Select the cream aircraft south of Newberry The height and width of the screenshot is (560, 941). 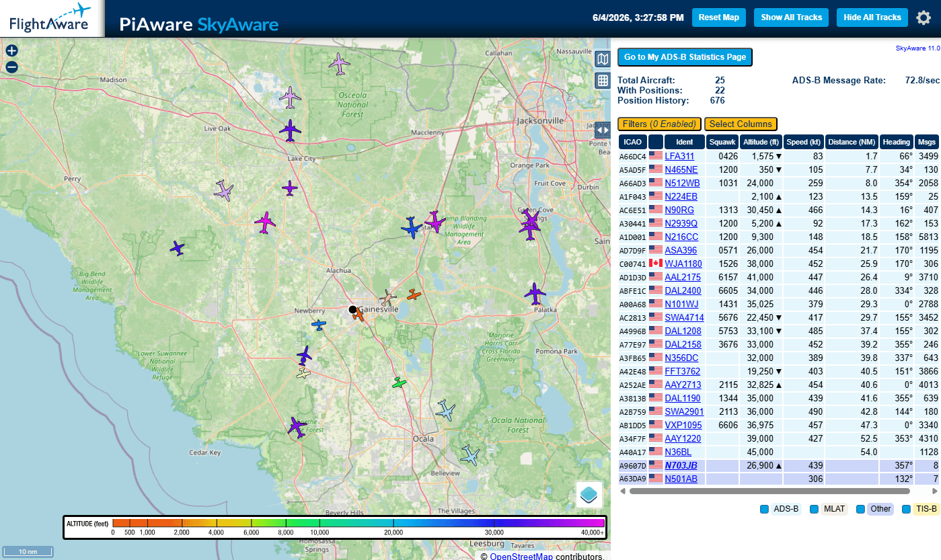(x=303, y=372)
